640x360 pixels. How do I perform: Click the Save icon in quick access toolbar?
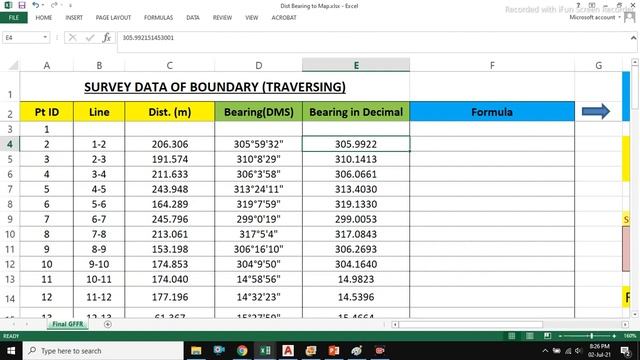click(x=22, y=5)
